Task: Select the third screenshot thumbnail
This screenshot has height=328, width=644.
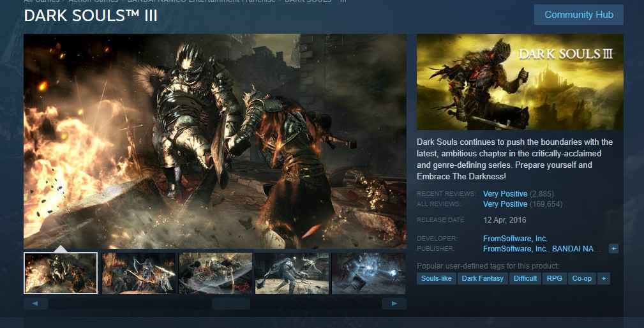Action: 216,273
